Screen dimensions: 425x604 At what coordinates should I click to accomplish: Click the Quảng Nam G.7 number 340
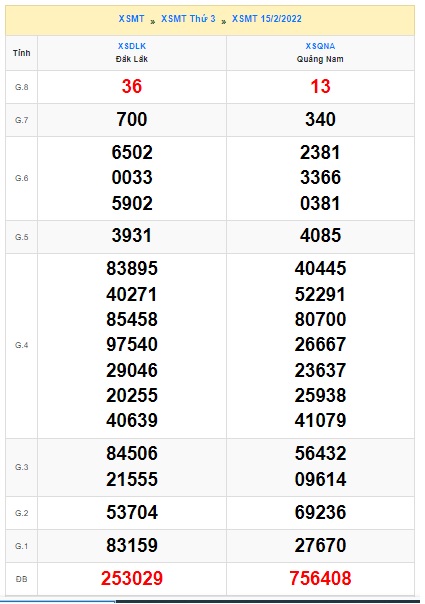320,119
